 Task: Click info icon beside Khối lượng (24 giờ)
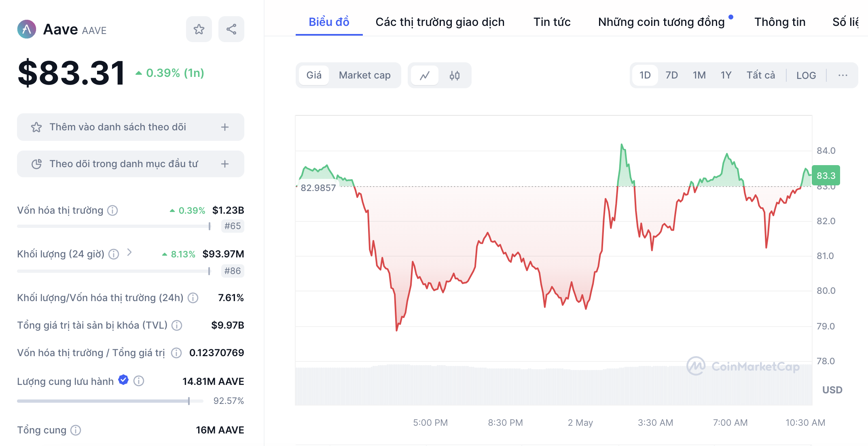pyautogui.click(x=114, y=254)
